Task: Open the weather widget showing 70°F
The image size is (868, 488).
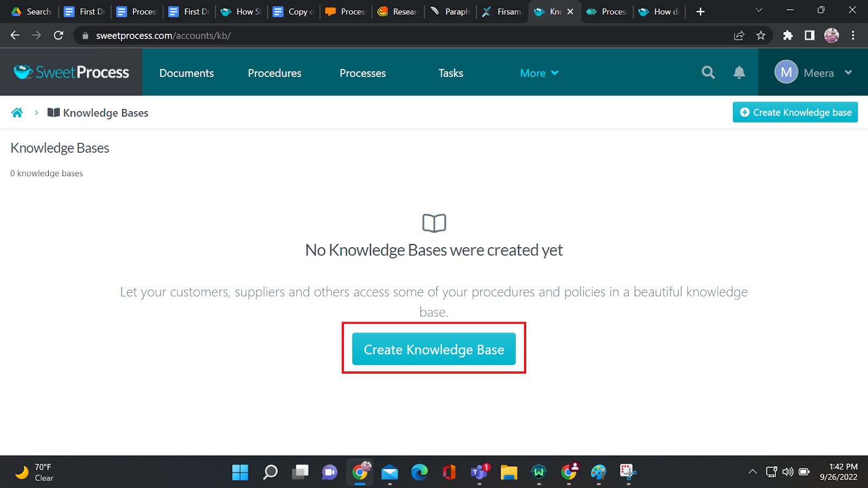Action: [x=35, y=472]
